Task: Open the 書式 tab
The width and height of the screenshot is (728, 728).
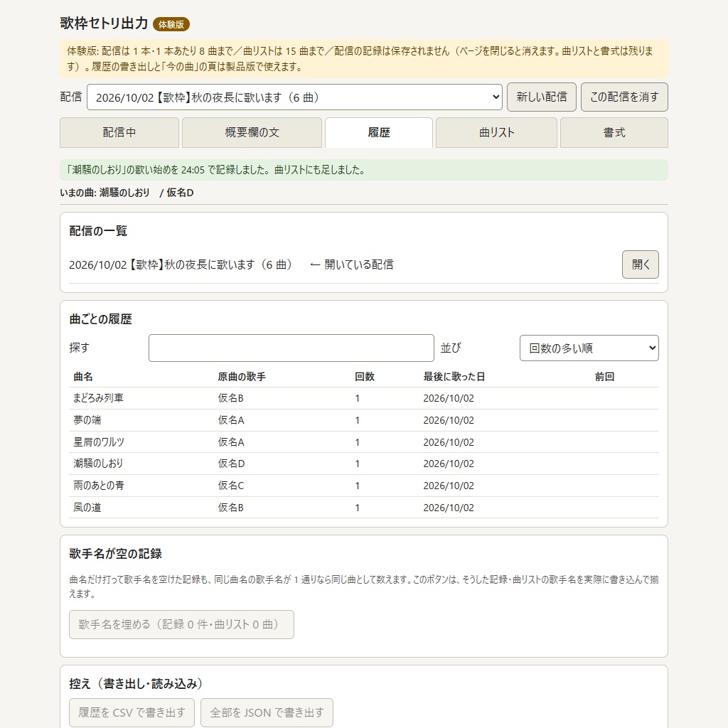Action: point(614,133)
